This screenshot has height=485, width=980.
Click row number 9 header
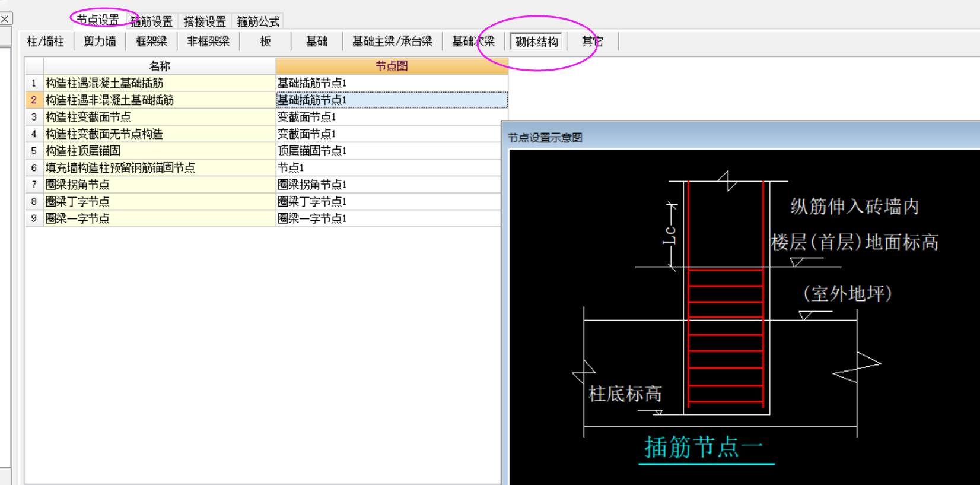[x=34, y=218]
